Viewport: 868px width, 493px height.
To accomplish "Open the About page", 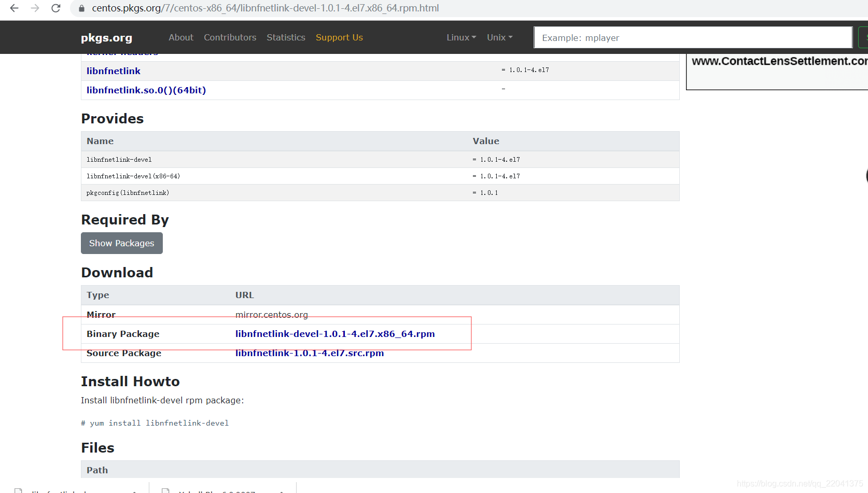I will [x=181, y=37].
